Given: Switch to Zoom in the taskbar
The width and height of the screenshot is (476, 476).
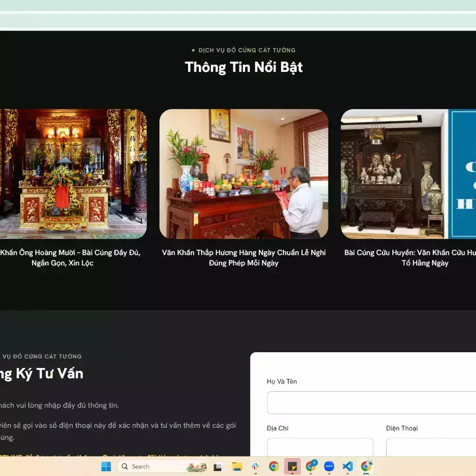Looking at the screenshot, I should (x=329, y=466).
